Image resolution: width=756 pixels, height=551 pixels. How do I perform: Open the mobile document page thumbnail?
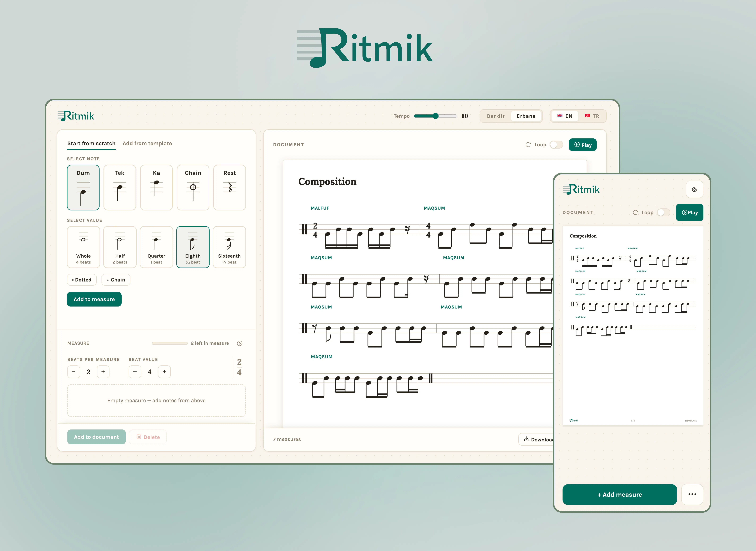(x=633, y=326)
